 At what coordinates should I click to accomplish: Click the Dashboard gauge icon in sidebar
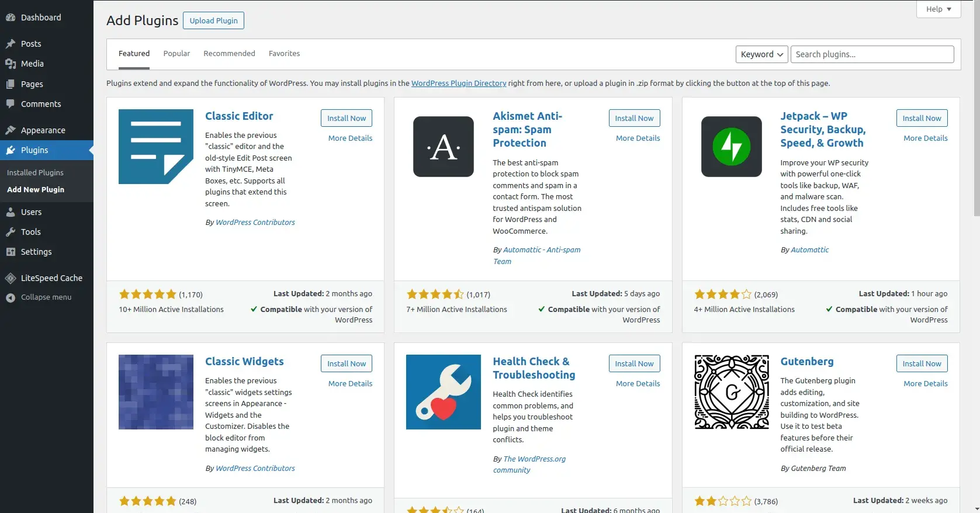tap(11, 18)
